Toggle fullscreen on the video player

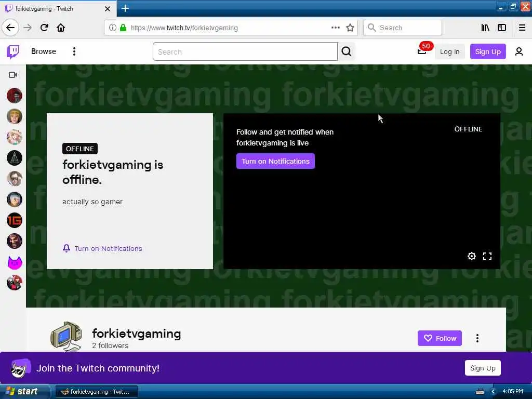(487, 256)
